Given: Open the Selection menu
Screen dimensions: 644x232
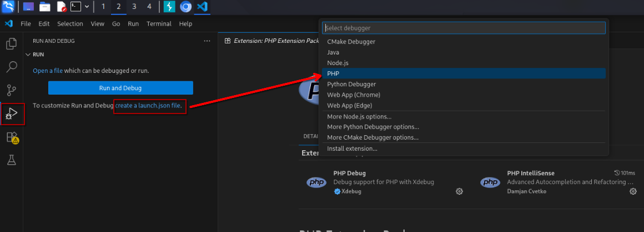Looking at the screenshot, I should point(70,24).
